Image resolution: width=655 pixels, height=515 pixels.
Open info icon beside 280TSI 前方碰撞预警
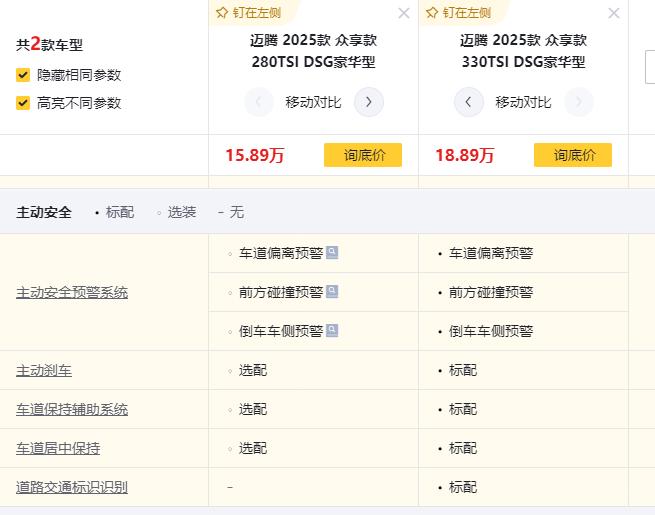[x=332, y=292]
